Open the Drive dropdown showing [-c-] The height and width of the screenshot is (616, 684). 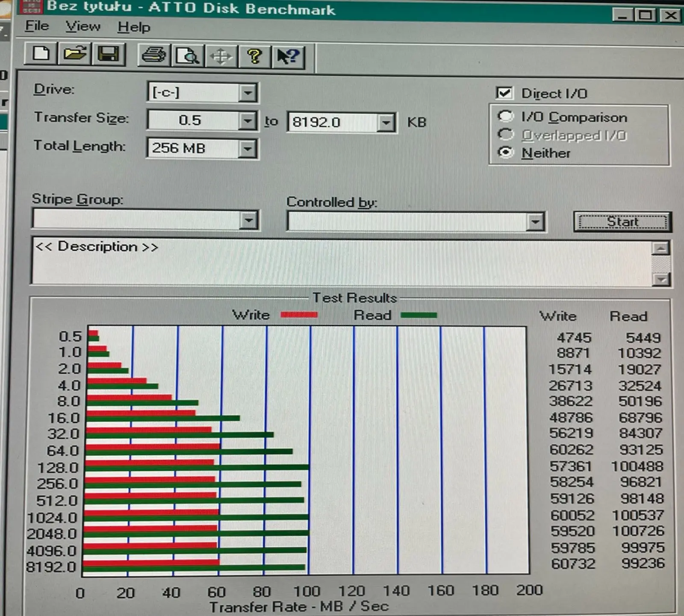[x=248, y=93]
